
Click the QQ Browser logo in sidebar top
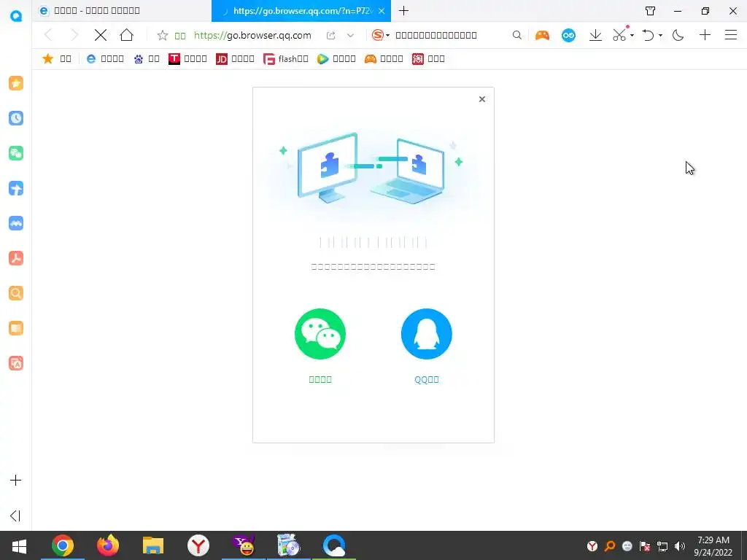click(16, 16)
